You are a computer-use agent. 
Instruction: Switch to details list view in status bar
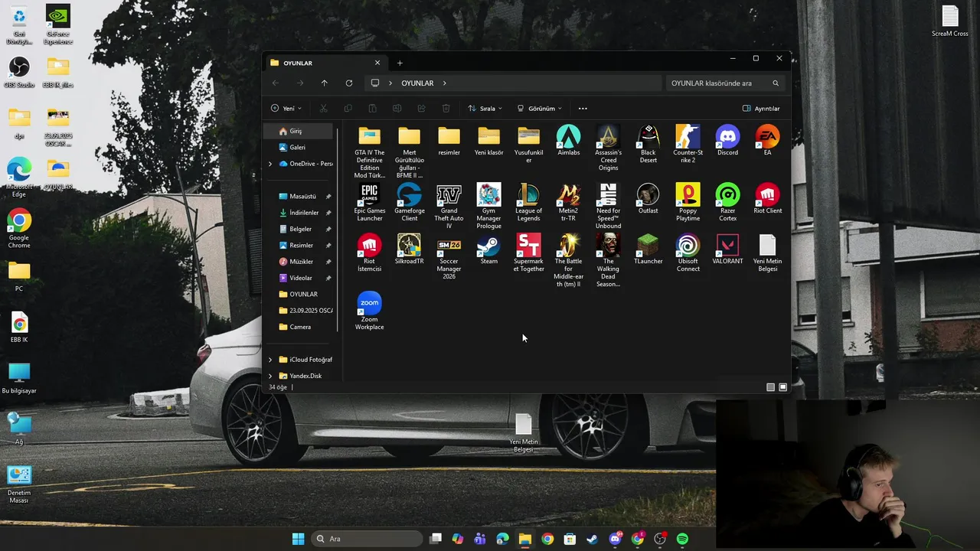tap(770, 387)
